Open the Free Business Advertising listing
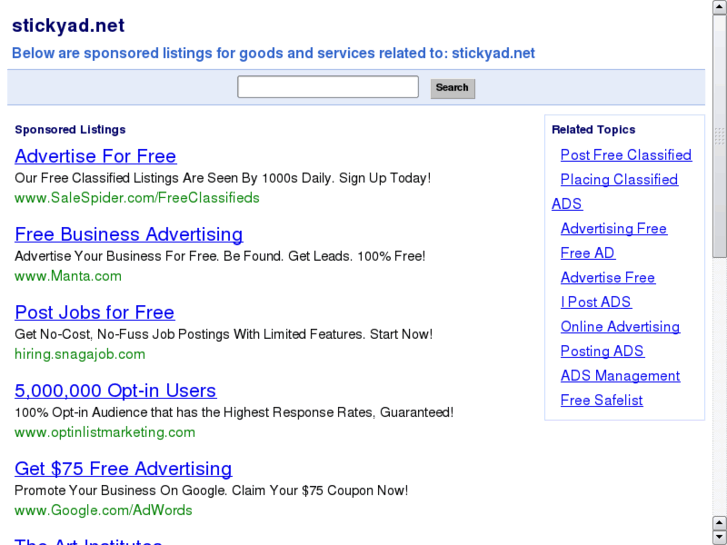The image size is (727, 545). (x=128, y=234)
